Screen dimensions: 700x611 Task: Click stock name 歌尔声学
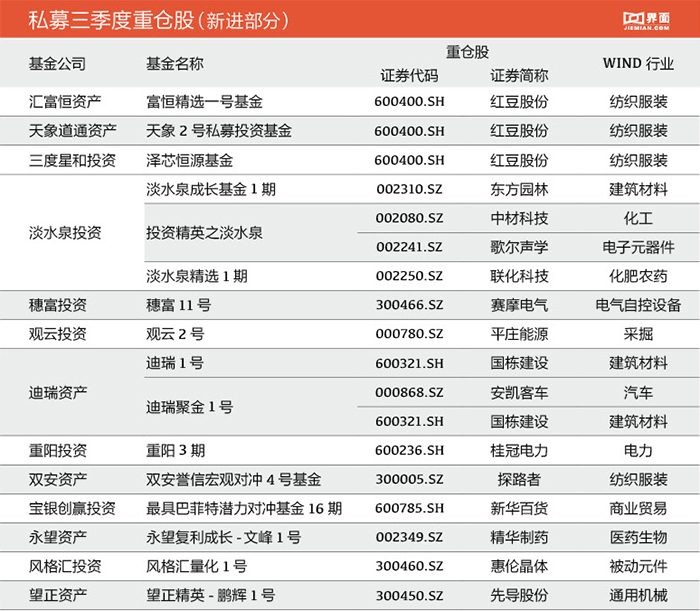coord(519,247)
